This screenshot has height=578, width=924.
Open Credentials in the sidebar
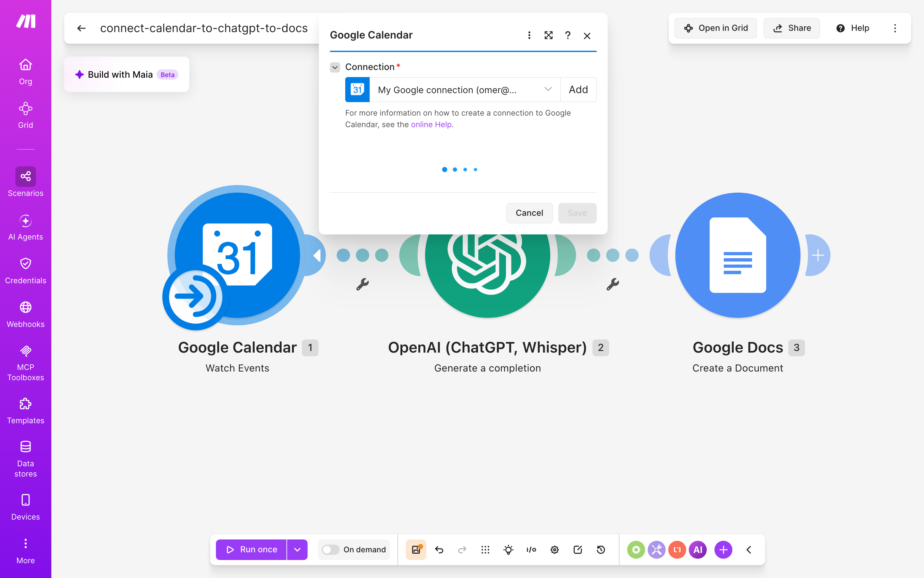coord(26,271)
